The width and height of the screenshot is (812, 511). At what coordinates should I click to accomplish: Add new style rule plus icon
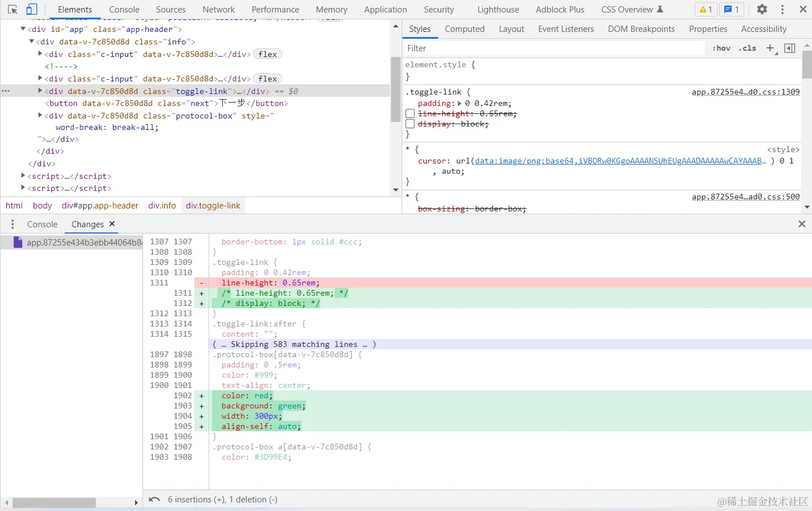(x=770, y=48)
